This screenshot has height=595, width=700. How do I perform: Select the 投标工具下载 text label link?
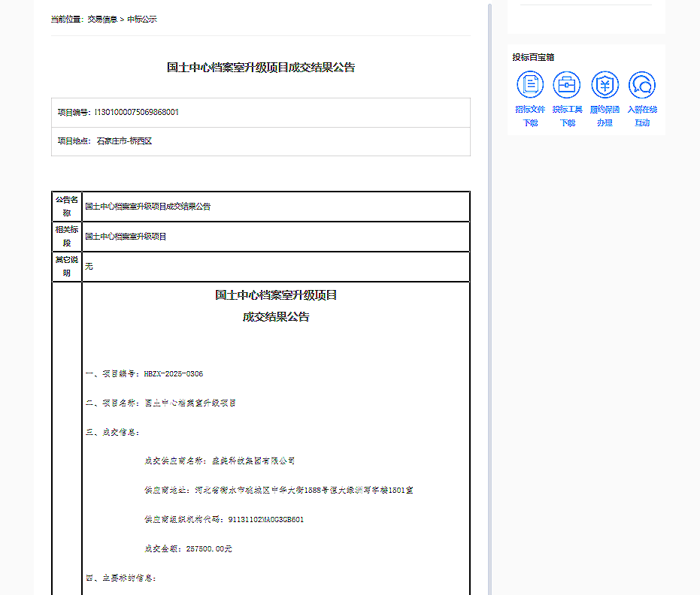567,116
